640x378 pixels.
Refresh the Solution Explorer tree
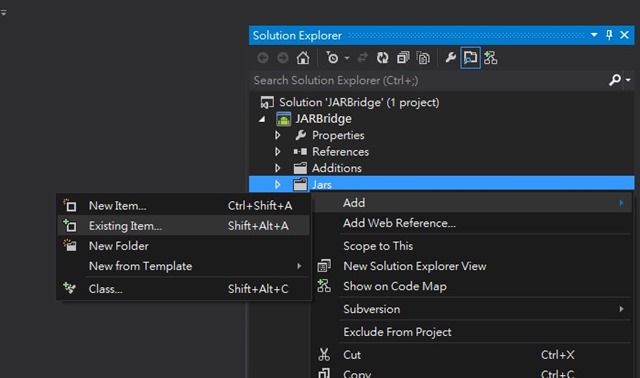coord(382,58)
